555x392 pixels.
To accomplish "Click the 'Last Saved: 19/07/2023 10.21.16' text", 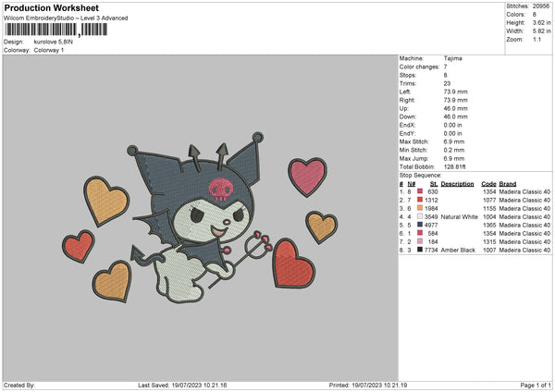I will click(182, 386).
